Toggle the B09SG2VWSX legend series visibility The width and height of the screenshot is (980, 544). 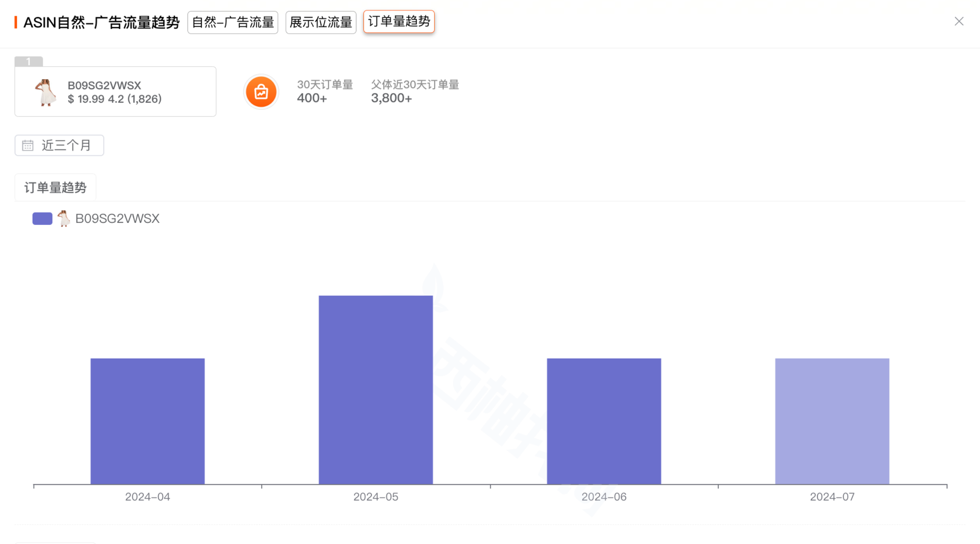click(117, 219)
